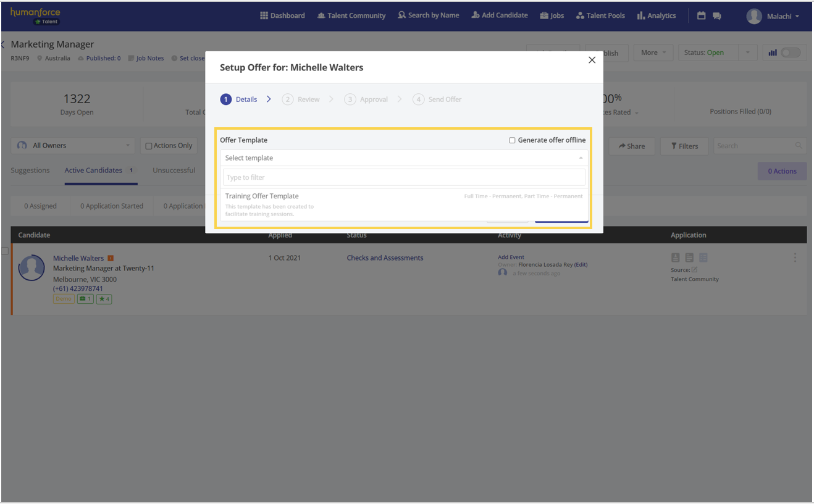Screen dimensions: 814x504
Task: Tick the Actions Only checkbox
Action: point(148,146)
